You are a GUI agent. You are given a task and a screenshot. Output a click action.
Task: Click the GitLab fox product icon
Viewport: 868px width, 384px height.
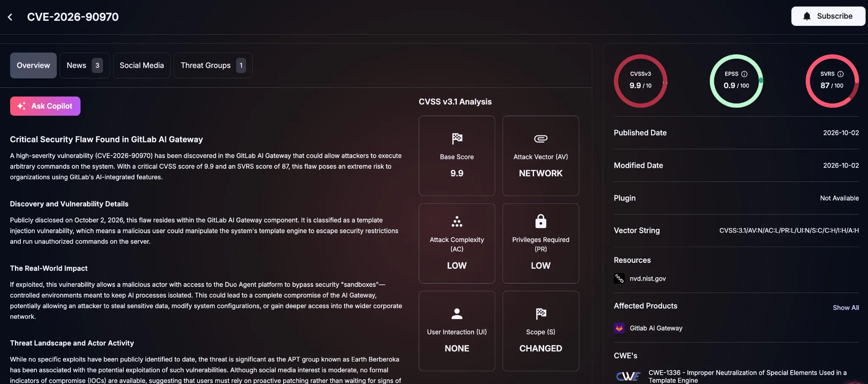pyautogui.click(x=619, y=328)
